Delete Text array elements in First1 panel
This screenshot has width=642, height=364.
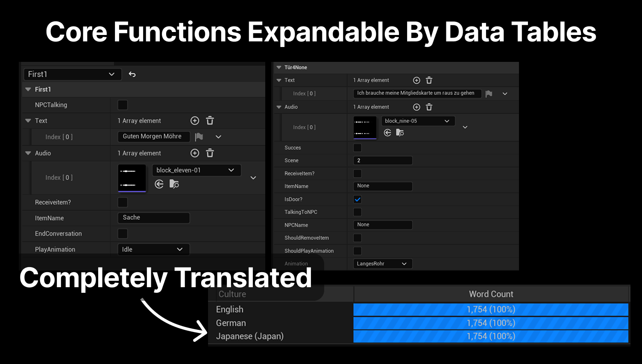(x=210, y=121)
